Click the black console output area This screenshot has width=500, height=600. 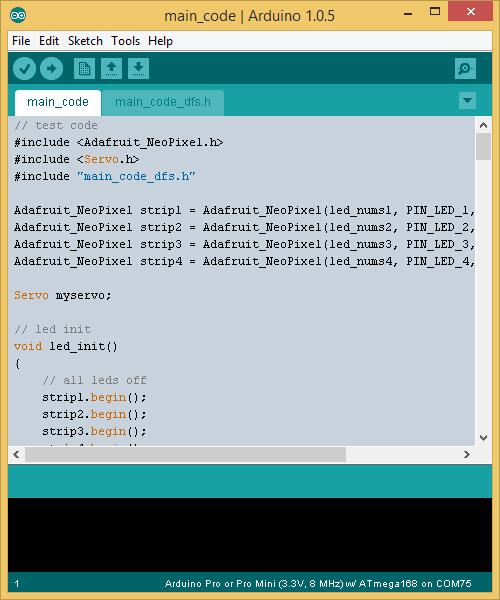(250, 535)
